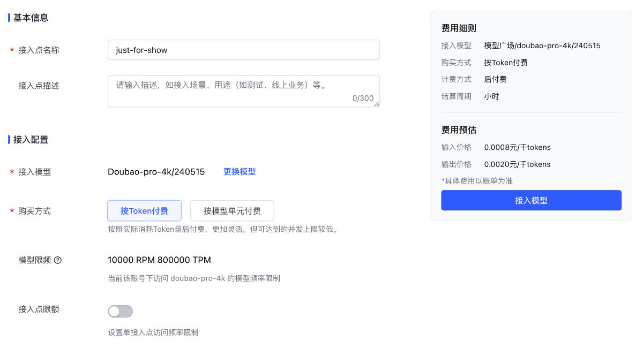This screenshot has height=364, width=643.
Task: Click the 结算周期 label
Action: [457, 96]
